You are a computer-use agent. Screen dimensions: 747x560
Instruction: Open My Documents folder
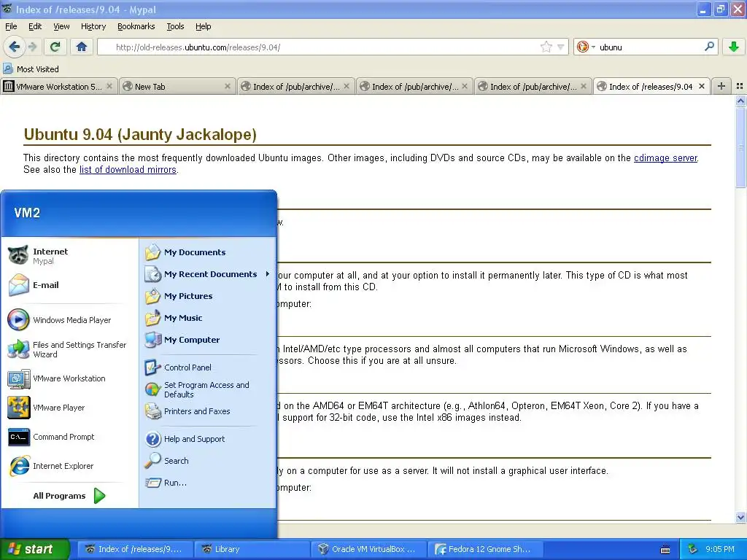tap(207, 252)
